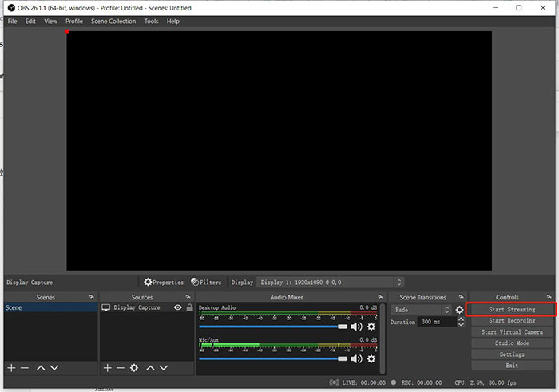Image resolution: width=559 pixels, height=392 pixels.
Task: Open the Scene Collection menu
Action: tap(113, 22)
